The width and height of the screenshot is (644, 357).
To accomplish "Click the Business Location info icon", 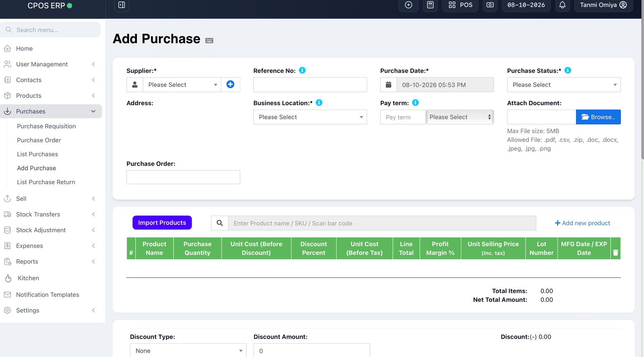I will click(319, 103).
